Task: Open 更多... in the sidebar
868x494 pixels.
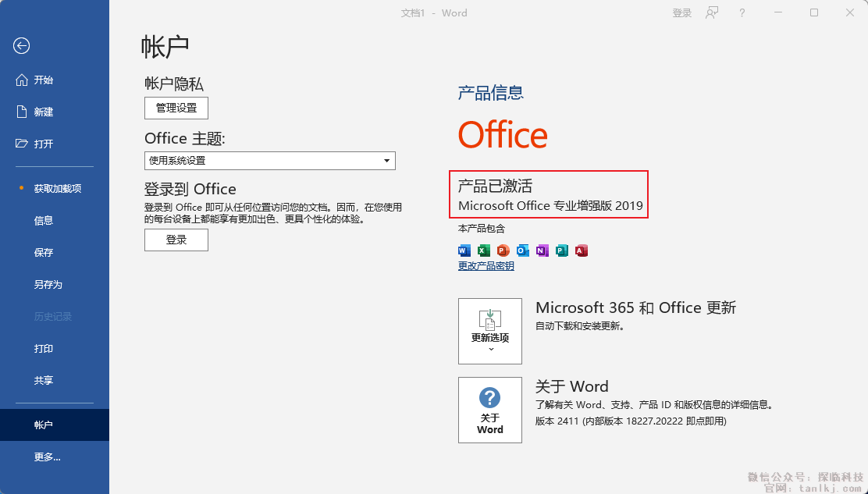Action: [55, 457]
